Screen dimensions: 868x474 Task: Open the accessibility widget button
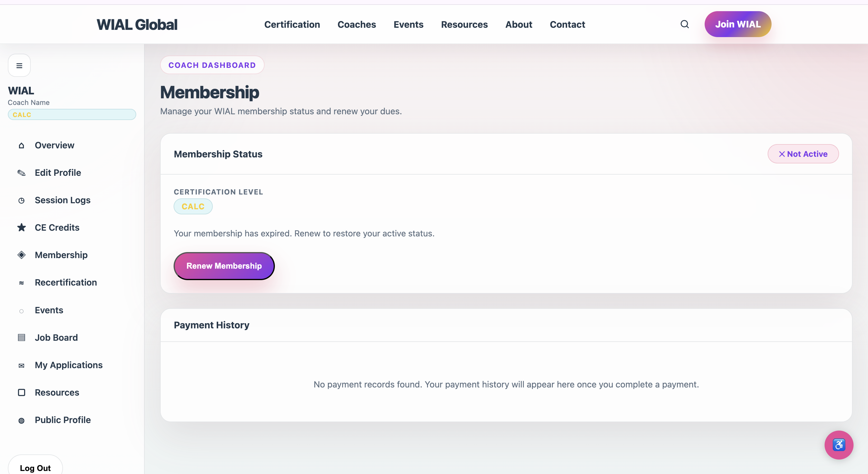pos(839,445)
